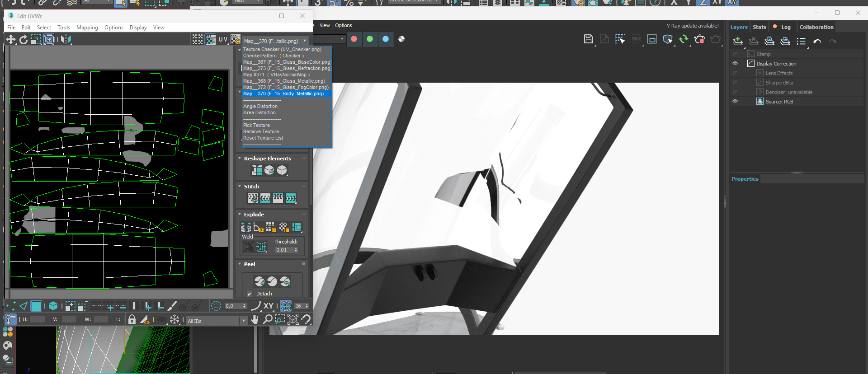The height and width of the screenshot is (374, 868).
Task: Click the Pan hand tool icon
Action: pyautogui.click(x=255, y=319)
